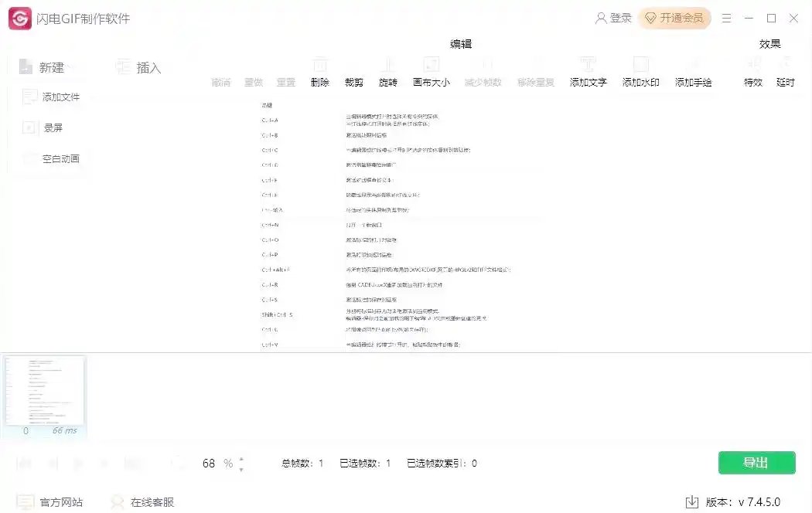Click the Activate Membership (开通会员) button
This screenshot has height=513, width=812.
674,18
